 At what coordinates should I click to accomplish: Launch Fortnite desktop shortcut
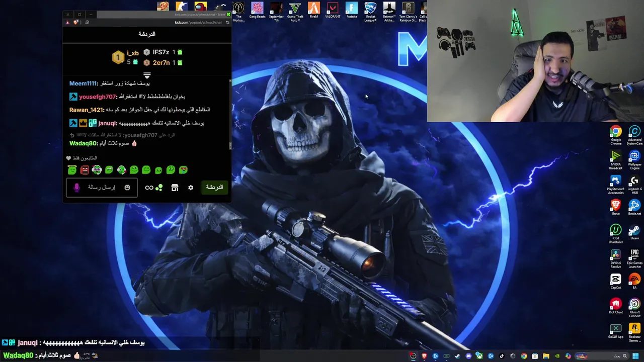[352, 10]
